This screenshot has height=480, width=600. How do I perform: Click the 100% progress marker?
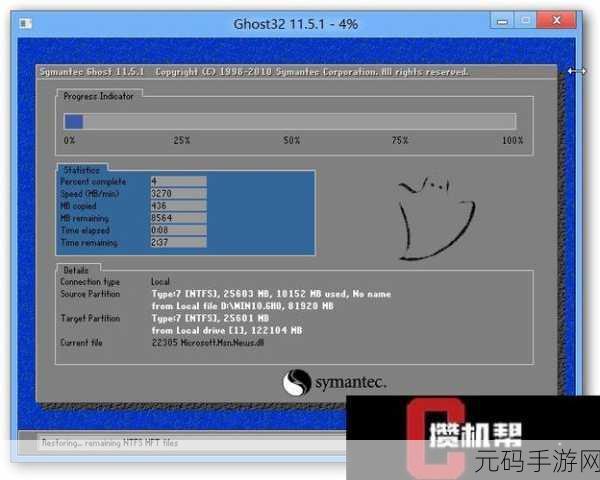(512, 140)
